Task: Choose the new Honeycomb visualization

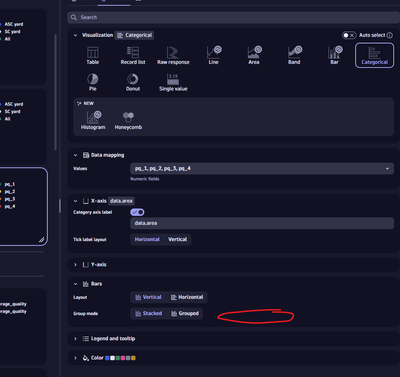Action: (128, 120)
